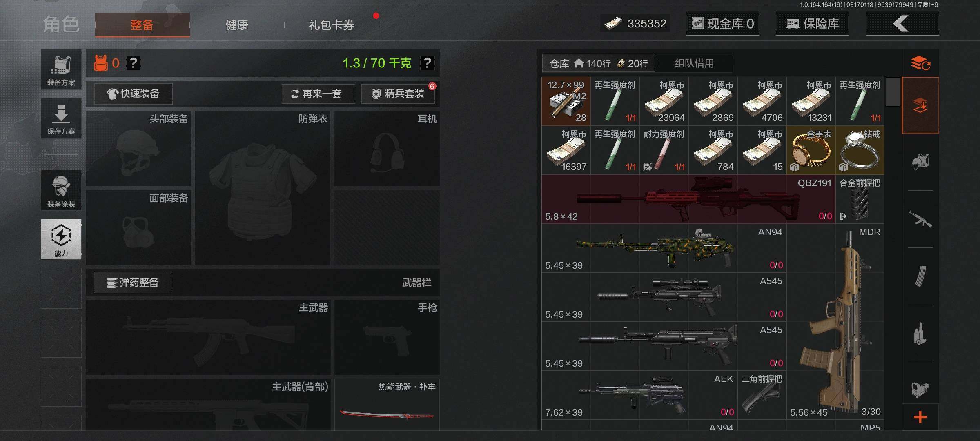Click the 弹药整备 ammo prep button
Viewport: 980px width, 441px height.
tap(133, 283)
